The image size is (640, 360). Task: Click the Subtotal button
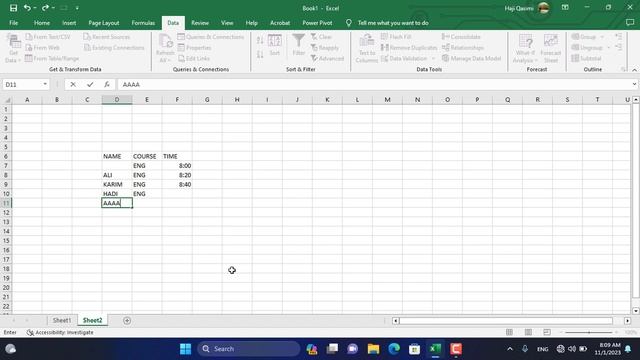(587, 58)
